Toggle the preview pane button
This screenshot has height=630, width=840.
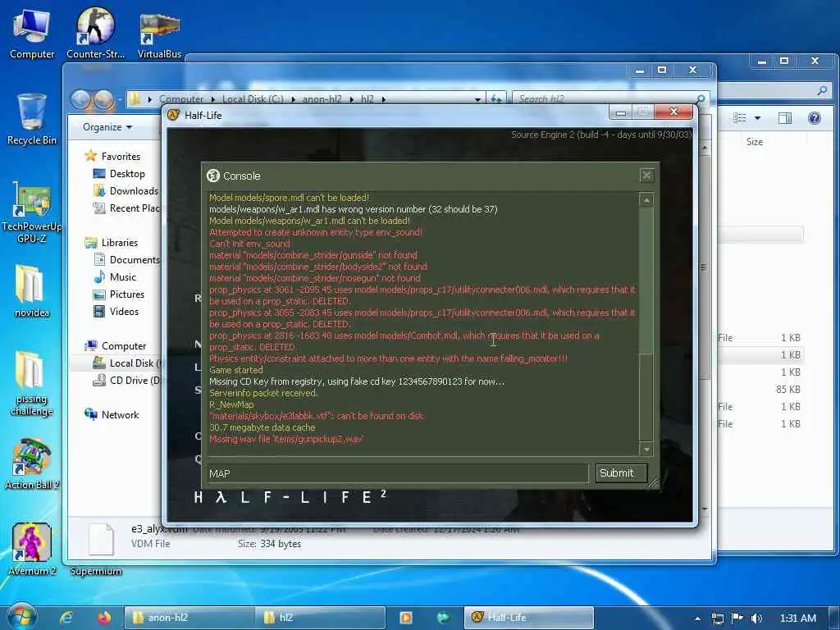click(785, 118)
